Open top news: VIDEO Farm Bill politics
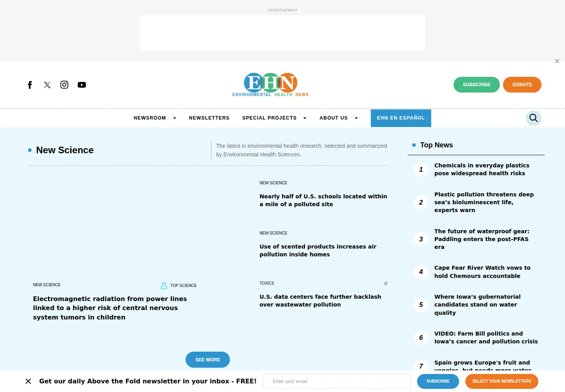Viewport: 565px width, 392px height. (486, 338)
